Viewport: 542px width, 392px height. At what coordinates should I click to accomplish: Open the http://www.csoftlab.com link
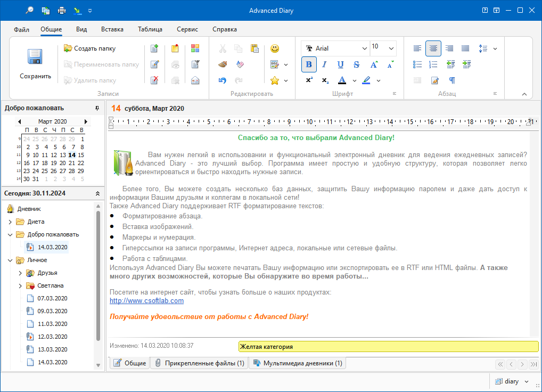coord(146,301)
